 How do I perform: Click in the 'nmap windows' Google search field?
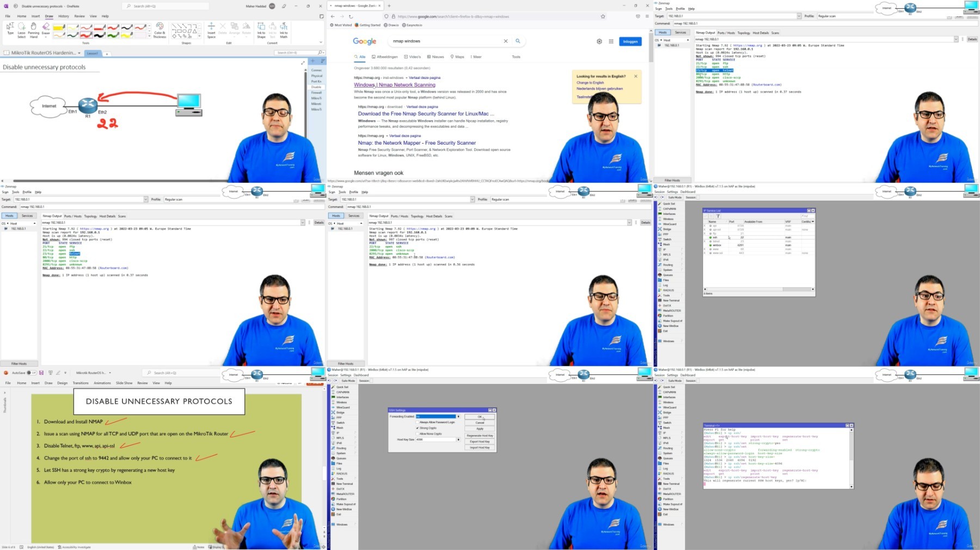coord(446,41)
